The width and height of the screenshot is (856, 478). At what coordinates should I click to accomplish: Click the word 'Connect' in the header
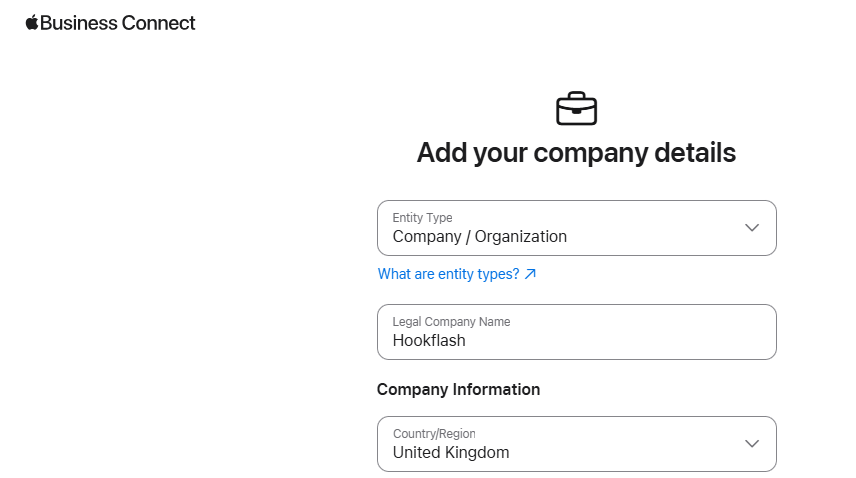point(158,23)
